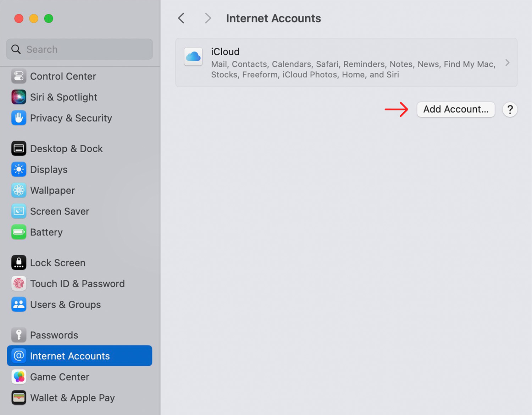
Task: Click the Siri & Spotlight icon
Action: (19, 97)
